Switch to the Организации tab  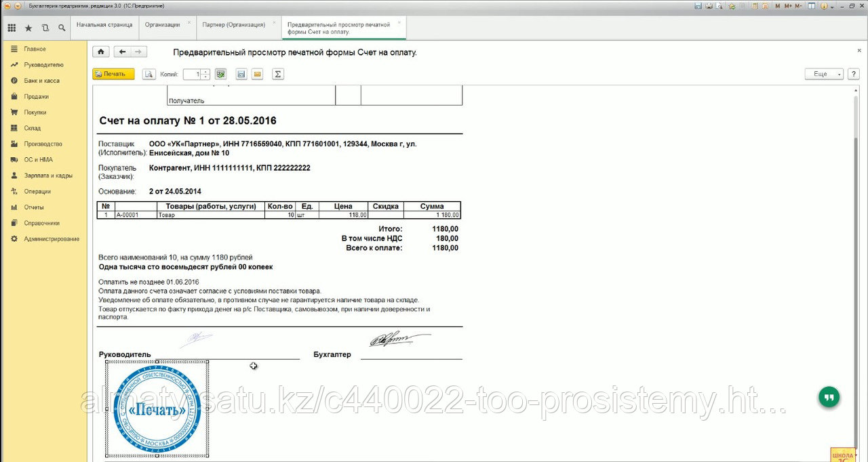click(162, 24)
